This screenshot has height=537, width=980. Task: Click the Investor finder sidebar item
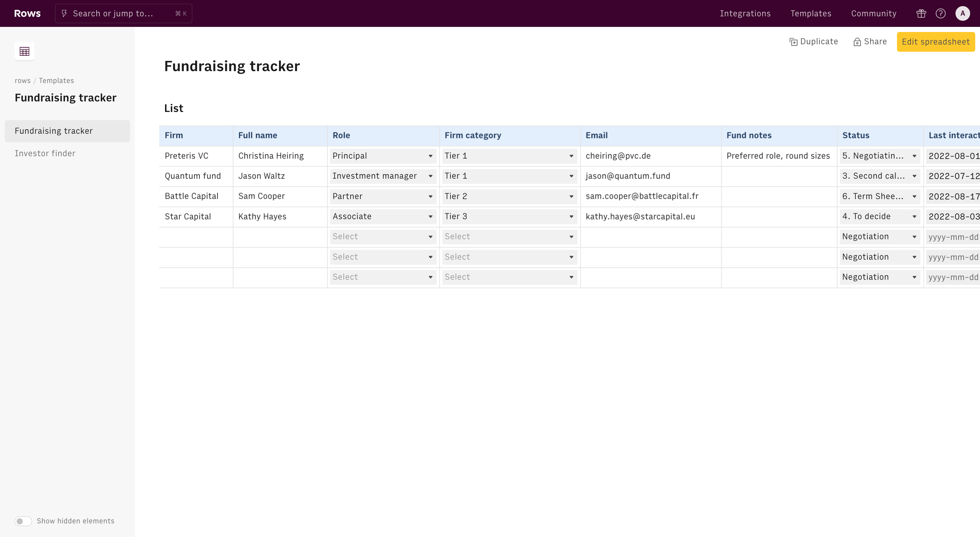point(45,153)
